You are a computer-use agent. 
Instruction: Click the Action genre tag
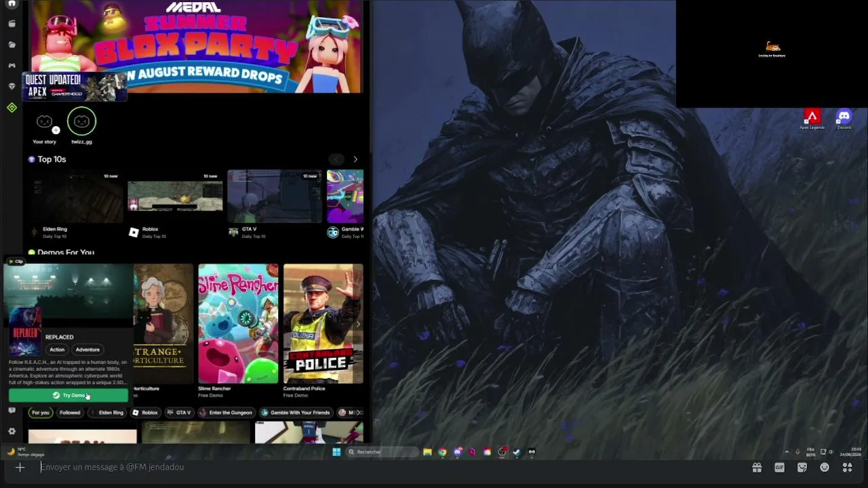(x=57, y=350)
